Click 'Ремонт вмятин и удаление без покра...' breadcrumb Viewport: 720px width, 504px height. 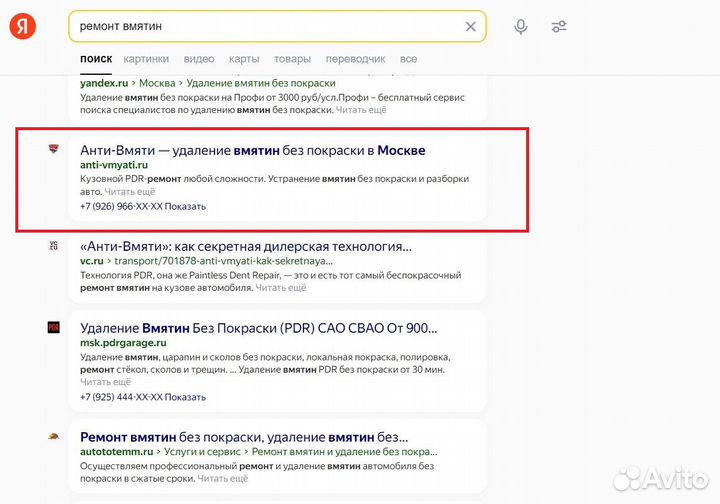(344, 452)
